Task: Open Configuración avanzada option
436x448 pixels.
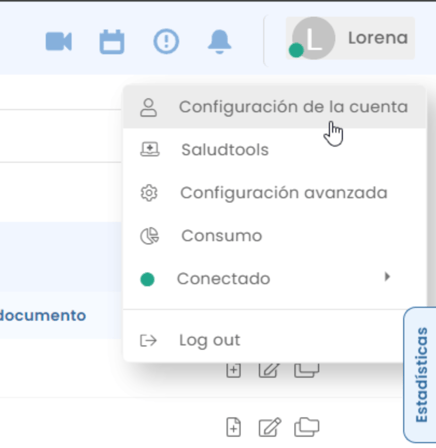Action: (x=275, y=193)
